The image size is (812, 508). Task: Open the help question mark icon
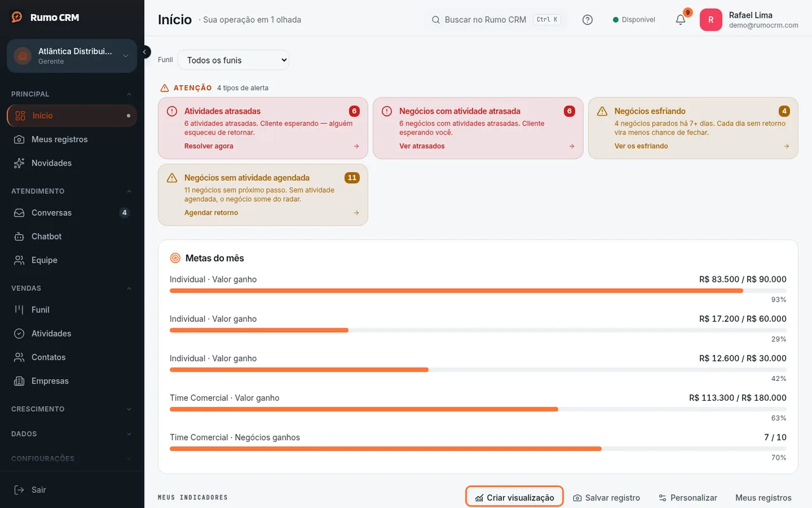click(x=587, y=20)
